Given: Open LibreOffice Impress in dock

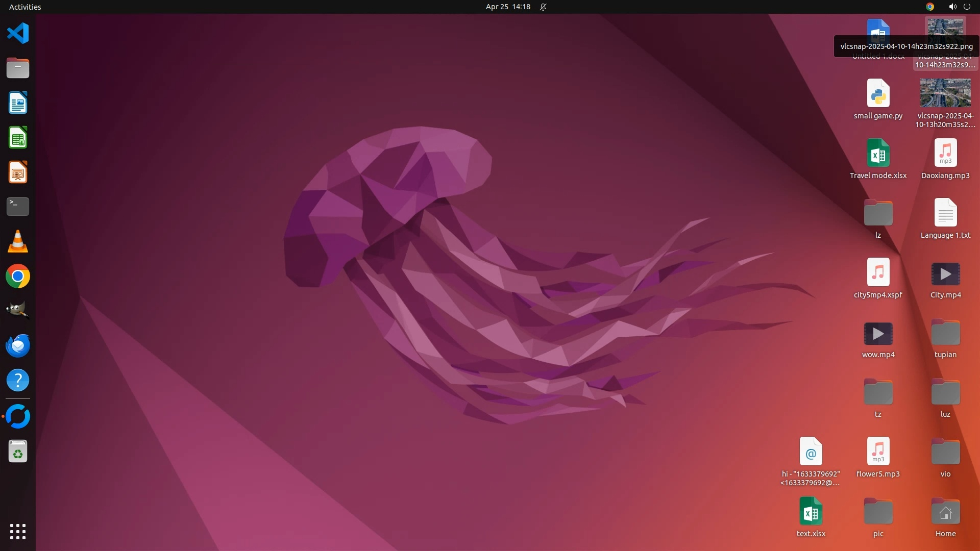Looking at the screenshot, I should point(18,172).
